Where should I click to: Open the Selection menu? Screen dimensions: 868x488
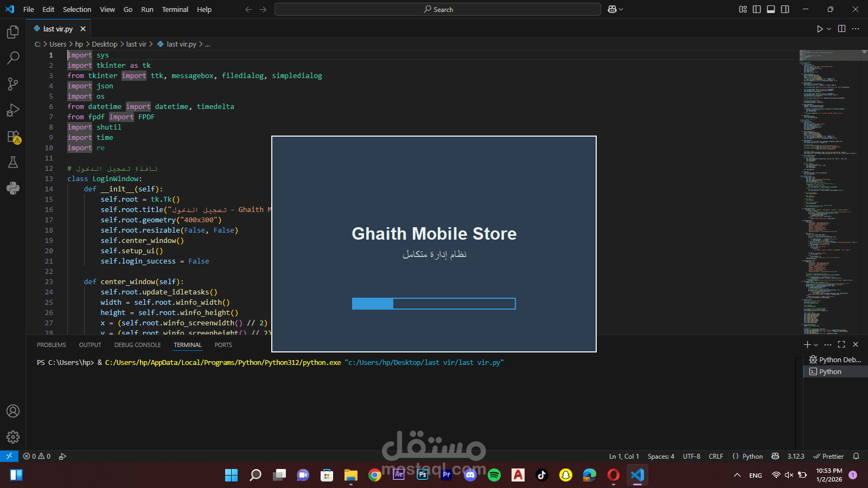tap(77, 9)
